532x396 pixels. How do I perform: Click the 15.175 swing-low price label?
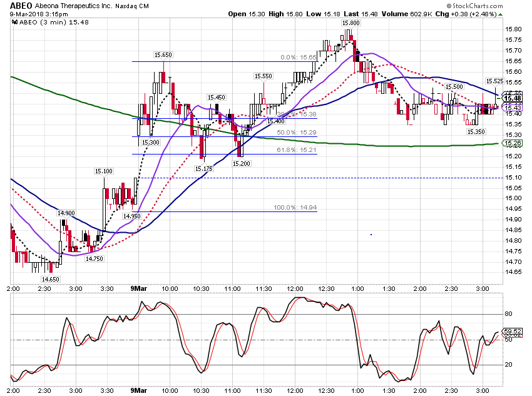(203, 168)
